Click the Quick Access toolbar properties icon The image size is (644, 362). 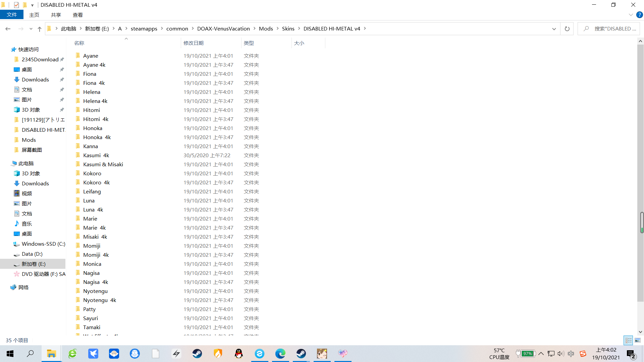coord(16,5)
